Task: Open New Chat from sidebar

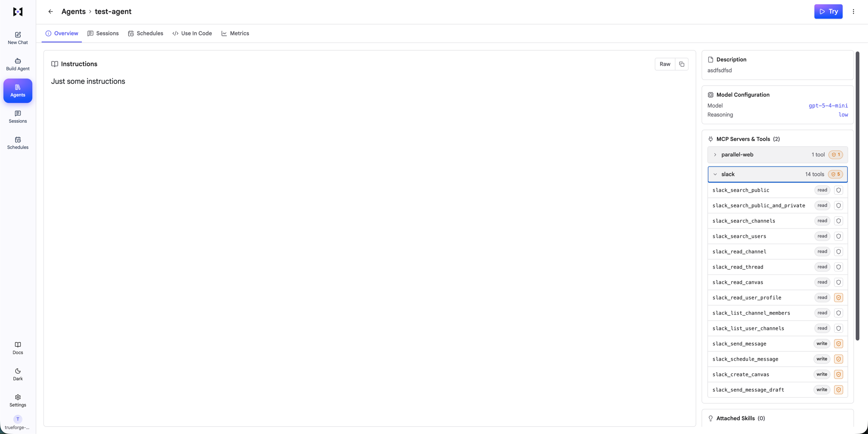Action: point(18,38)
